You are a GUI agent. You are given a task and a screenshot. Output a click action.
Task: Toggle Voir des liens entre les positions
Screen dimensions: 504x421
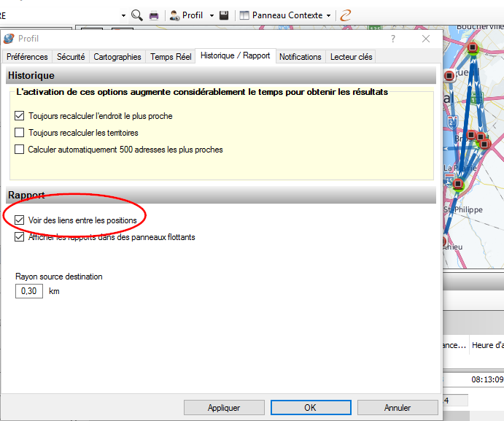20,220
